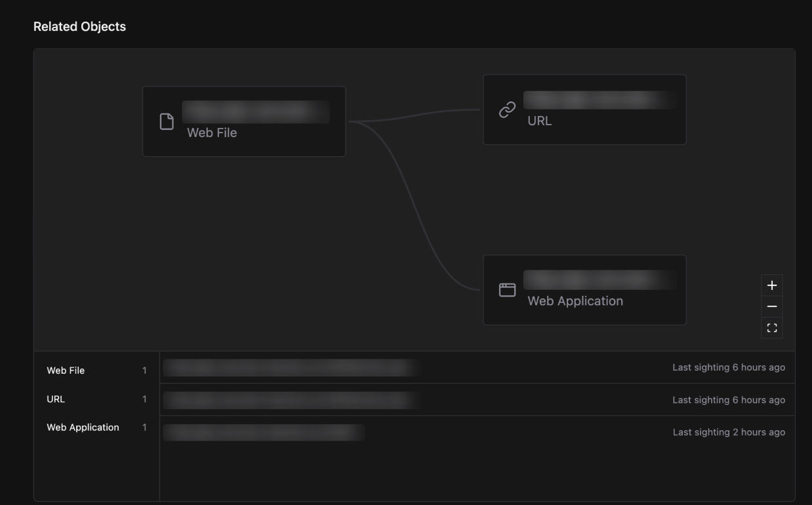Click the fit-to-view fullscreen icon
This screenshot has height=505, width=812.
pos(772,328)
